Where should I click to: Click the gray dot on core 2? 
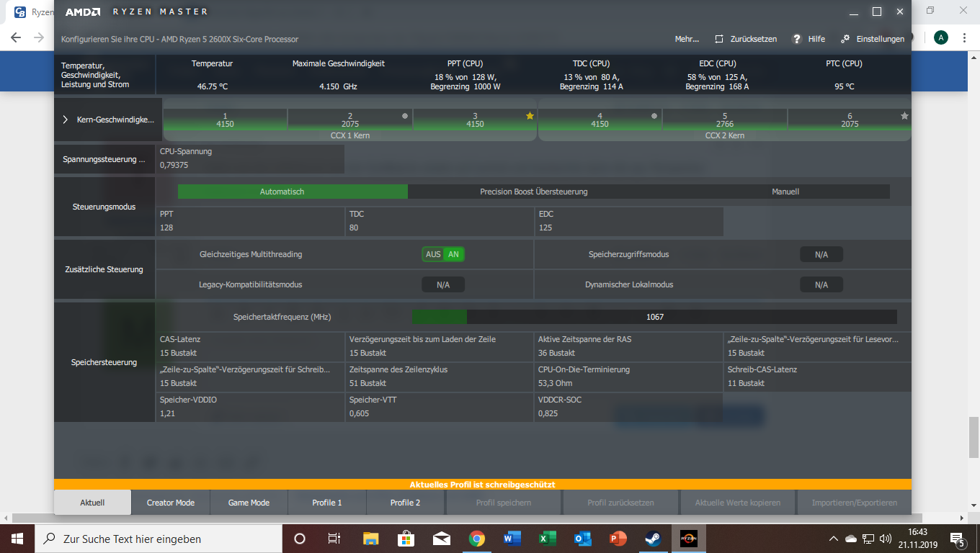tap(405, 115)
